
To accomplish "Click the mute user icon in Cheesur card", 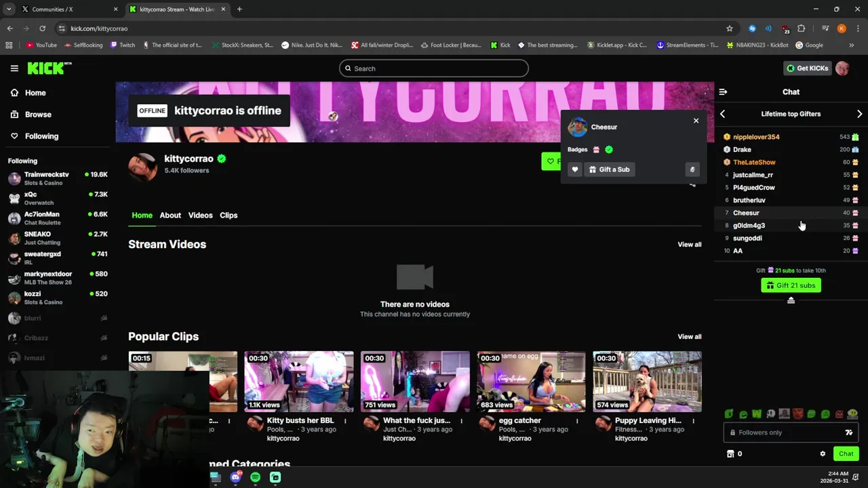I will tap(692, 169).
